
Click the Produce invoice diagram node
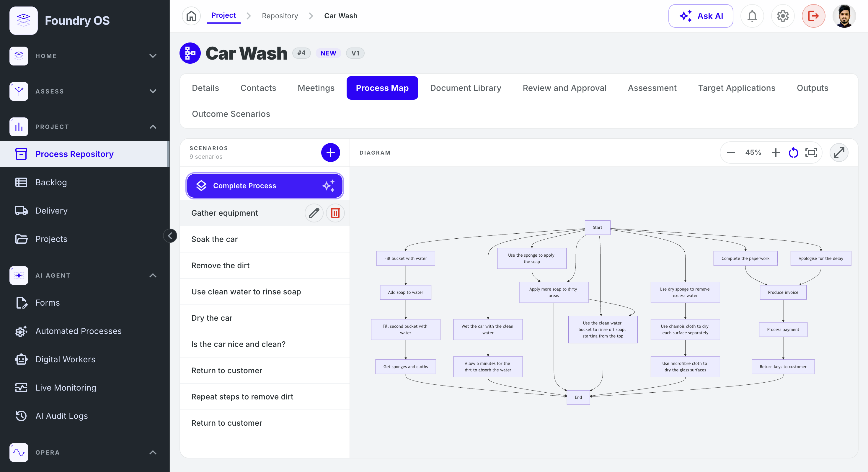(783, 292)
